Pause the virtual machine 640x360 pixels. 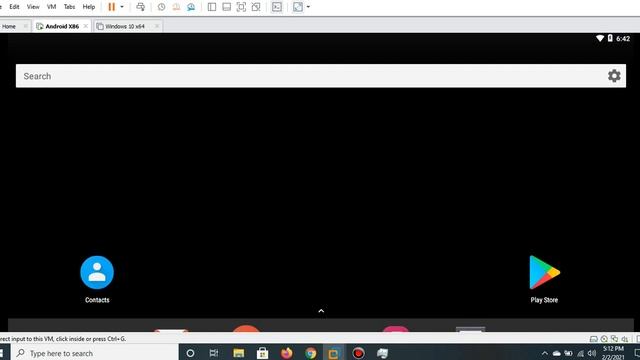[x=111, y=7]
